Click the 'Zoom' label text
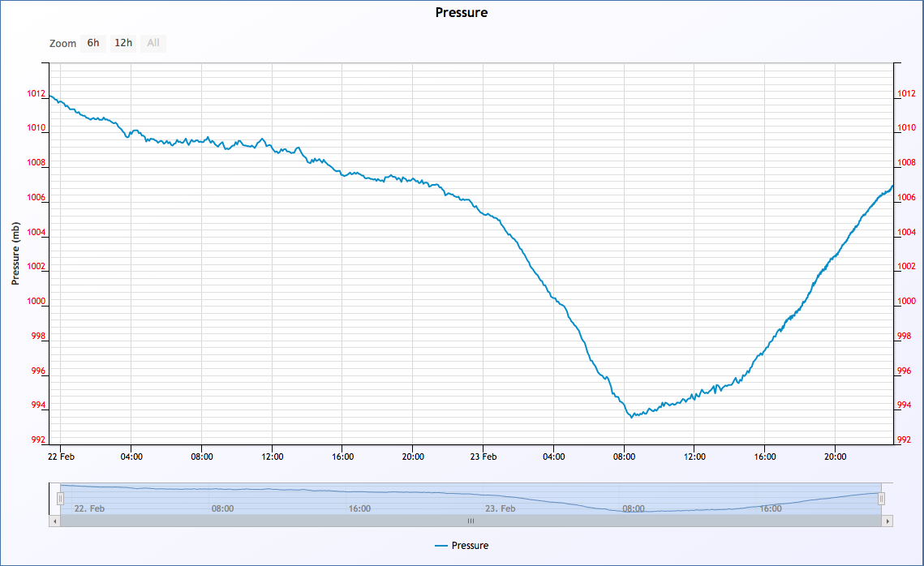Screen dimensions: 924x566 coord(63,44)
